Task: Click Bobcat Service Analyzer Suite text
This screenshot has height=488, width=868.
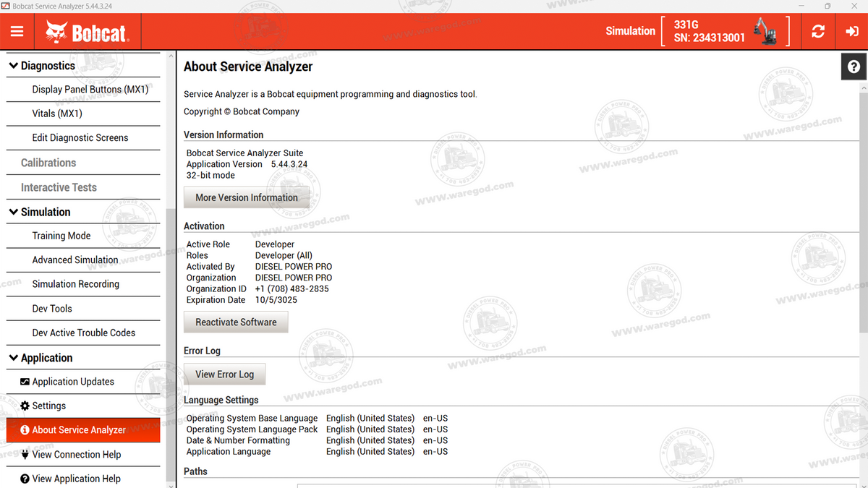Action: [245, 153]
